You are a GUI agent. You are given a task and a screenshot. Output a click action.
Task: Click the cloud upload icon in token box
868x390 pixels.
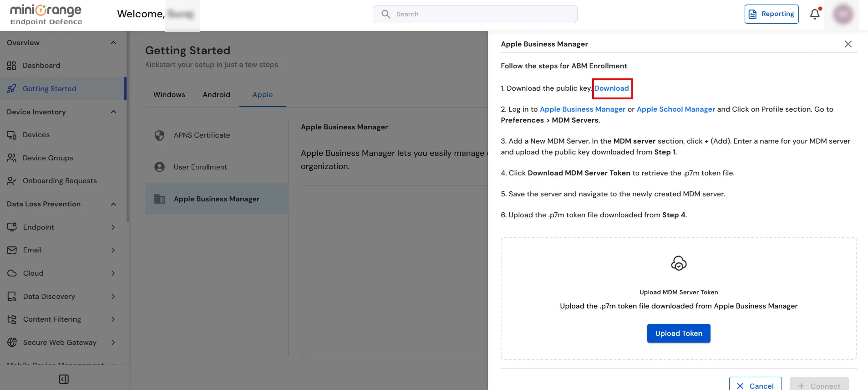[679, 263]
